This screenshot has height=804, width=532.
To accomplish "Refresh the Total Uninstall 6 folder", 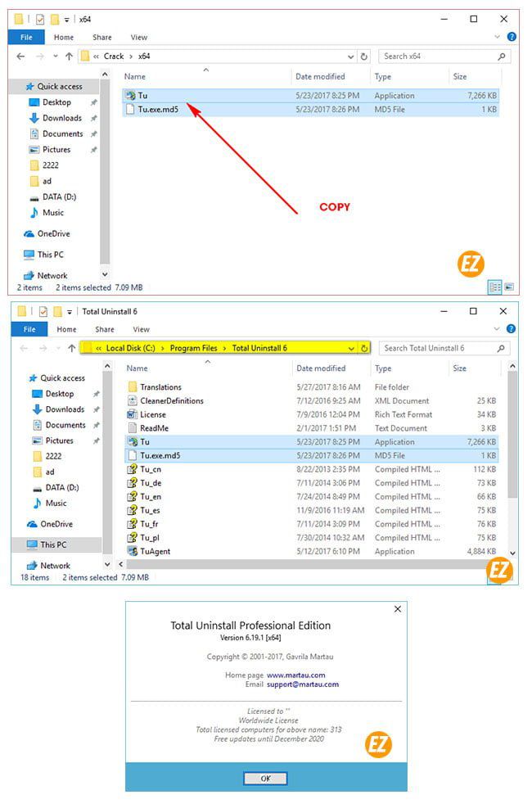I will [x=364, y=348].
